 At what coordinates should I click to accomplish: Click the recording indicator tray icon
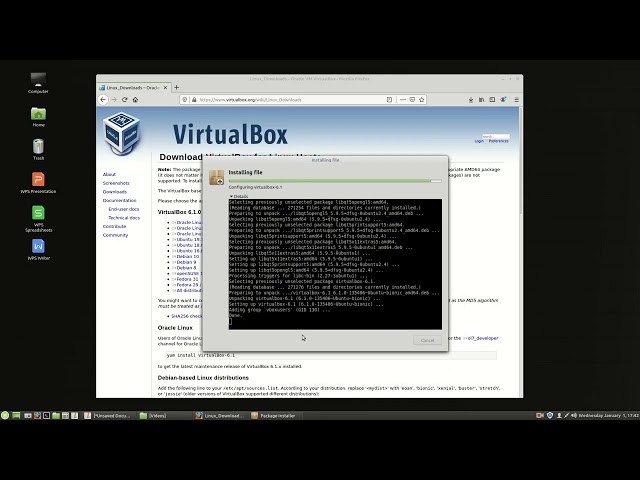(x=540, y=416)
